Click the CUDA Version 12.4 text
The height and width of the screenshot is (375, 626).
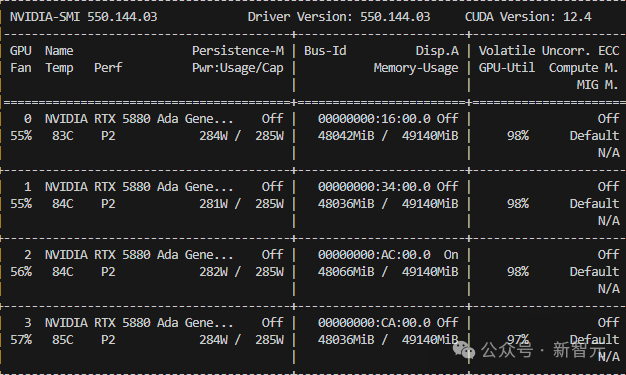tap(528, 17)
